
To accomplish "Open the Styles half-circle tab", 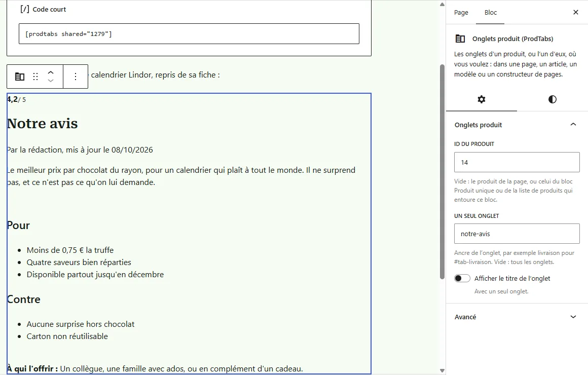I will click(553, 99).
